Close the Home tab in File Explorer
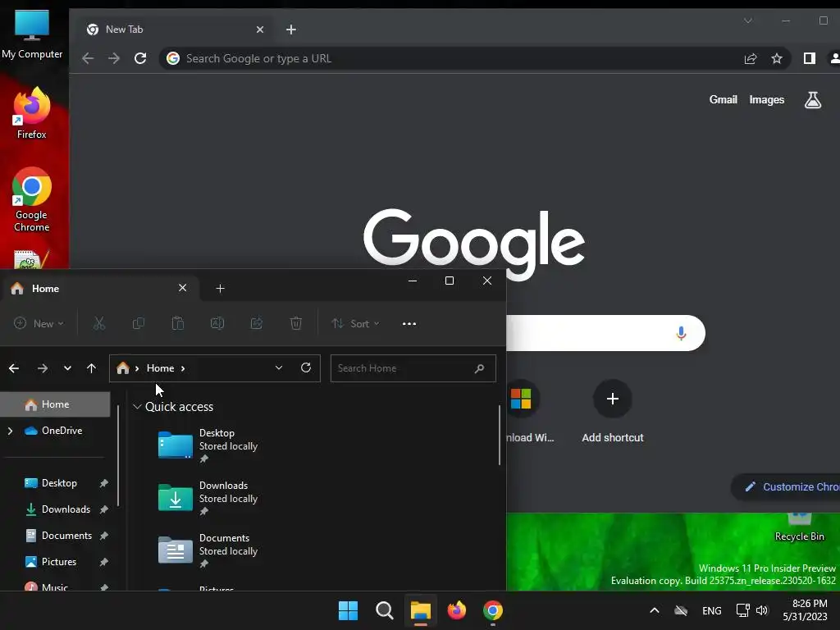 point(183,288)
